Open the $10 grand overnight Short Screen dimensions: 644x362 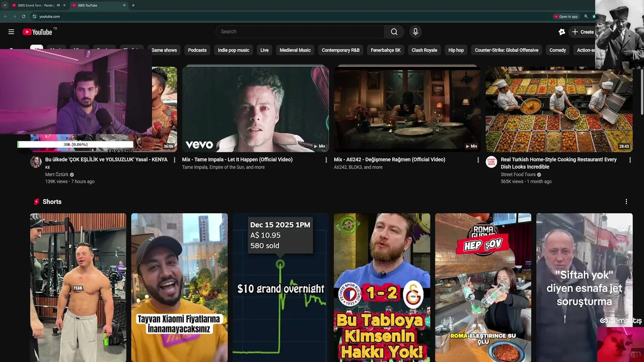(x=280, y=288)
